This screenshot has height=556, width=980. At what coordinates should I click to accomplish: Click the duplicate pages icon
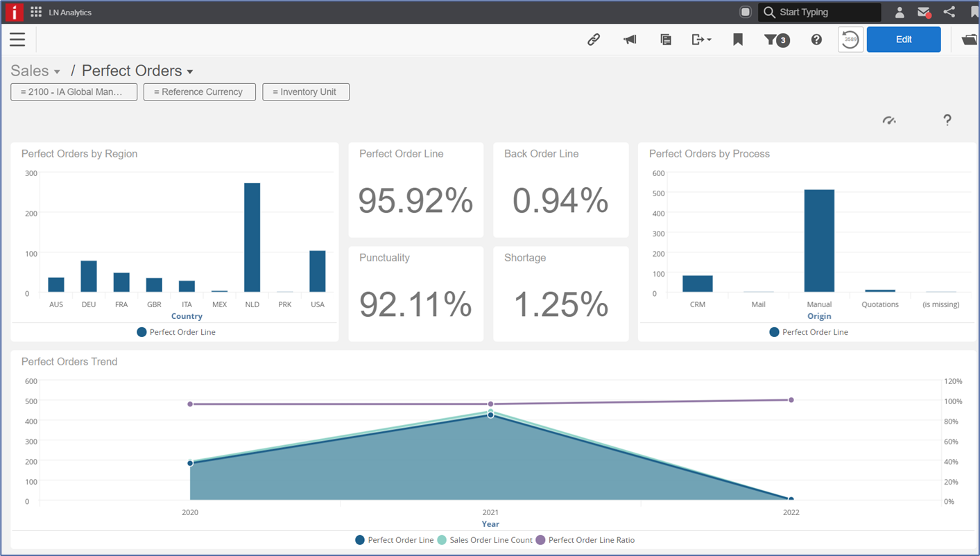pos(666,40)
